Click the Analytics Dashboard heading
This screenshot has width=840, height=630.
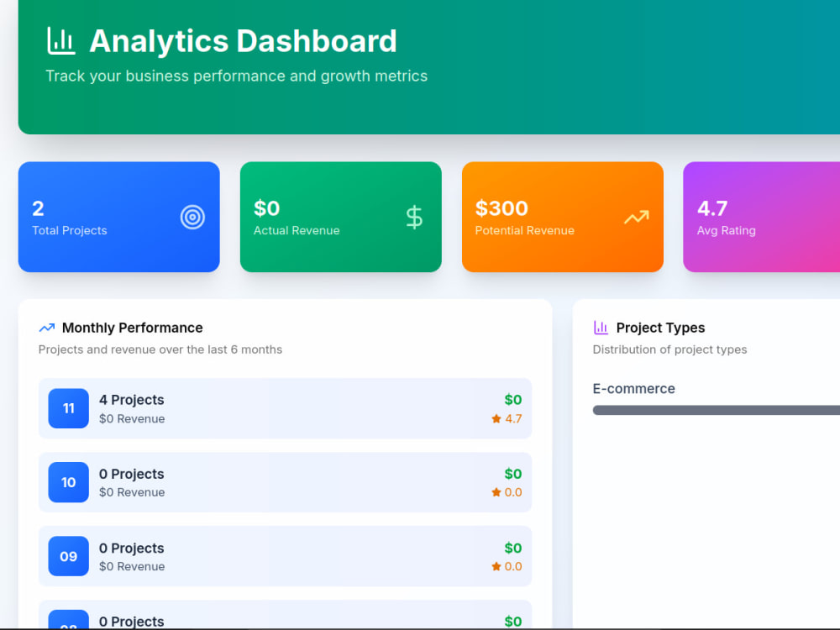[x=243, y=41]
